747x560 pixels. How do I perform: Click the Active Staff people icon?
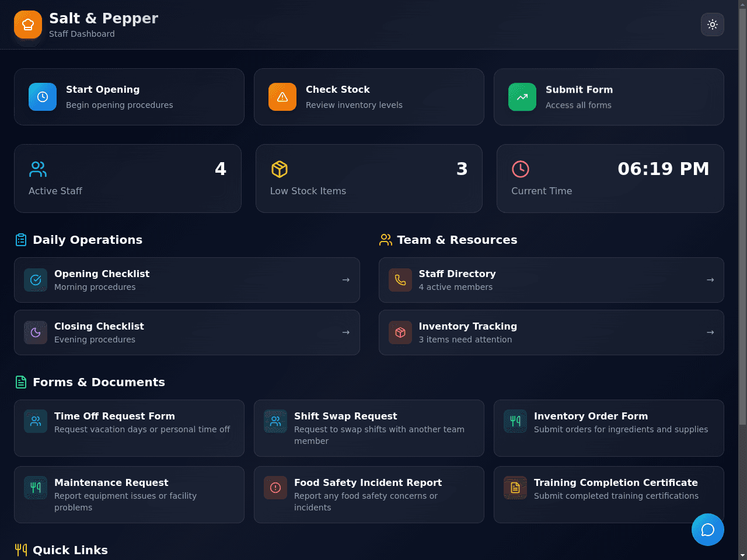click(38, 169)
